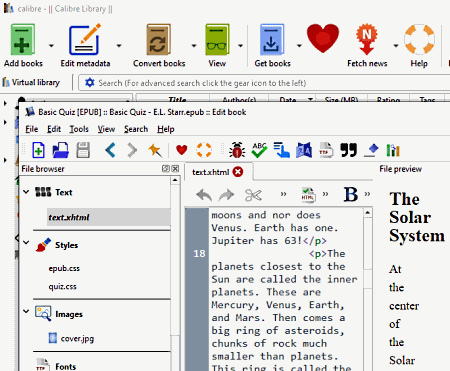Float the File browser panel
Viewport: 450px width, 371px height.
pyautogui.click(x=166, y=169)
